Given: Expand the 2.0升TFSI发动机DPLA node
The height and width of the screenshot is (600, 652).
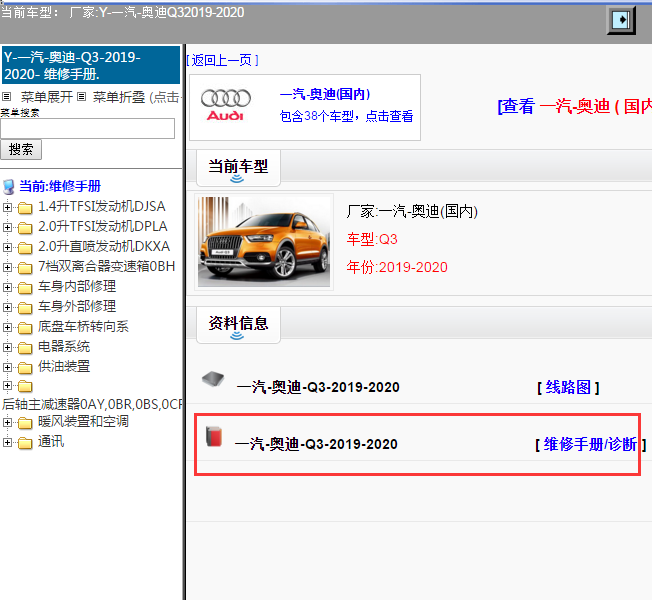Looking at the screenshot, I should (x=7, y=227).
